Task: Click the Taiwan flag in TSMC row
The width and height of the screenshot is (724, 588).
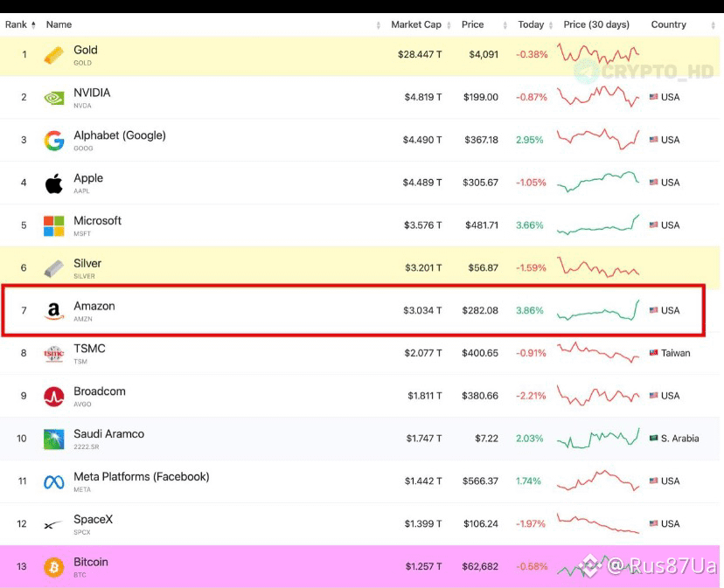Action: click(653, 353)
